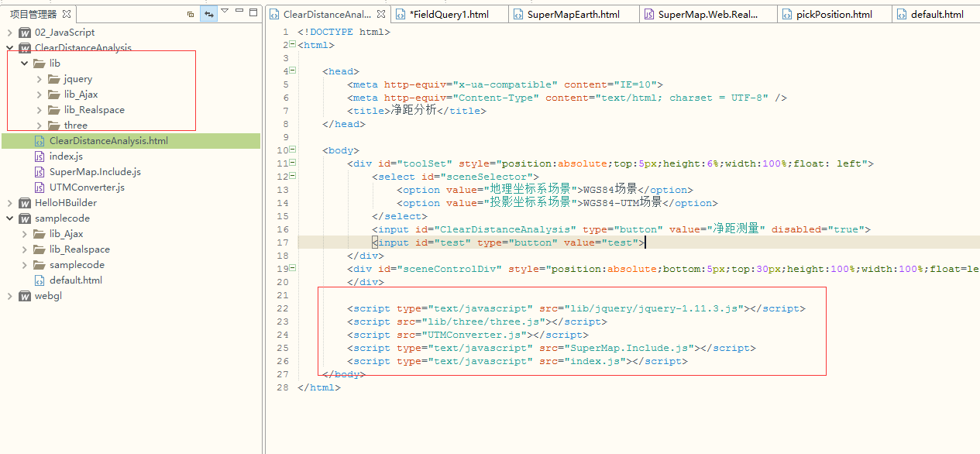Minimize the project manager panel

tap(239, 12)
